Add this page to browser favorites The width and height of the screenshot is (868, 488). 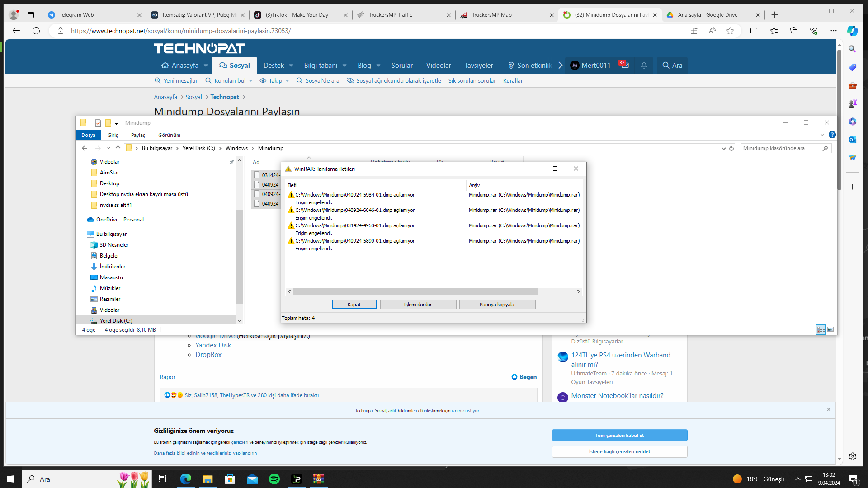coord(730,31)
